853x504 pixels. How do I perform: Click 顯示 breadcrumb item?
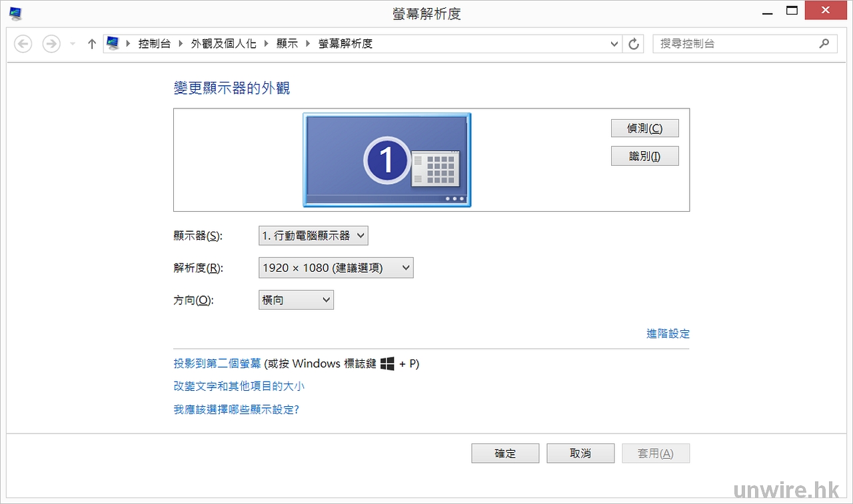coord(287,43)
